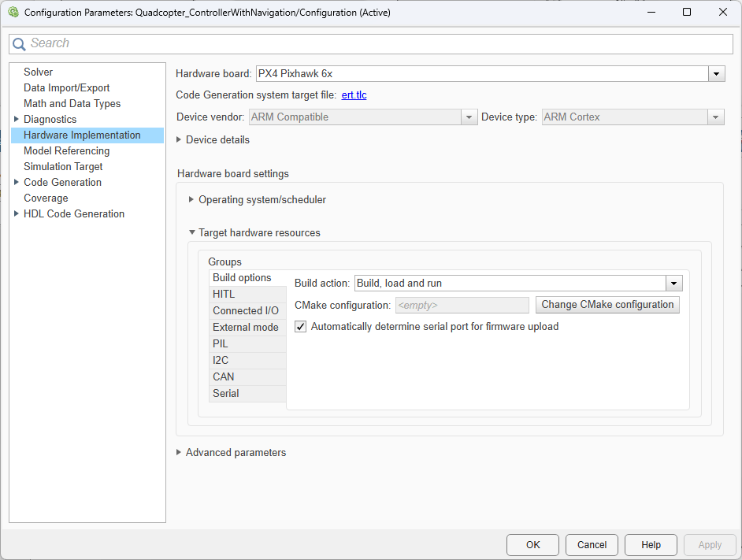Viewport: 742px width, 560px height.
Task: Select HITL group
Action: 247,295
